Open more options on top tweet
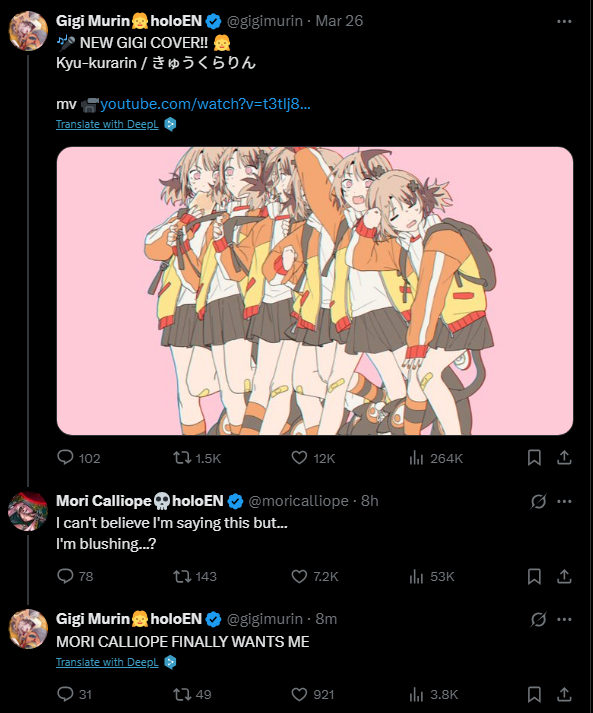 [564, 21]
